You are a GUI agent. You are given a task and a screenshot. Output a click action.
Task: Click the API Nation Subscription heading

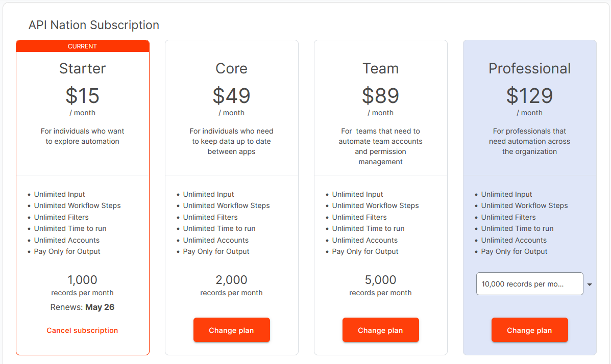(94, 24)
